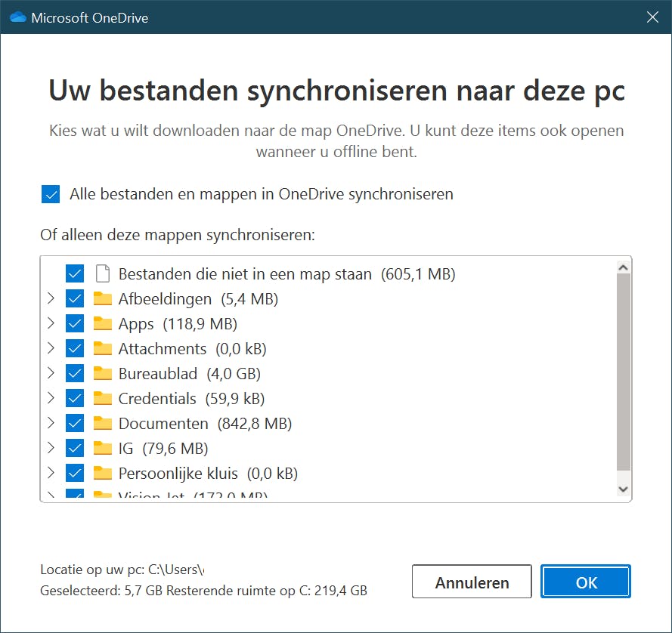The width and height of the screenshot is (672, 633).
Task: Click the folder list scrollbar thumb
Action: click(x=624, y=370)
